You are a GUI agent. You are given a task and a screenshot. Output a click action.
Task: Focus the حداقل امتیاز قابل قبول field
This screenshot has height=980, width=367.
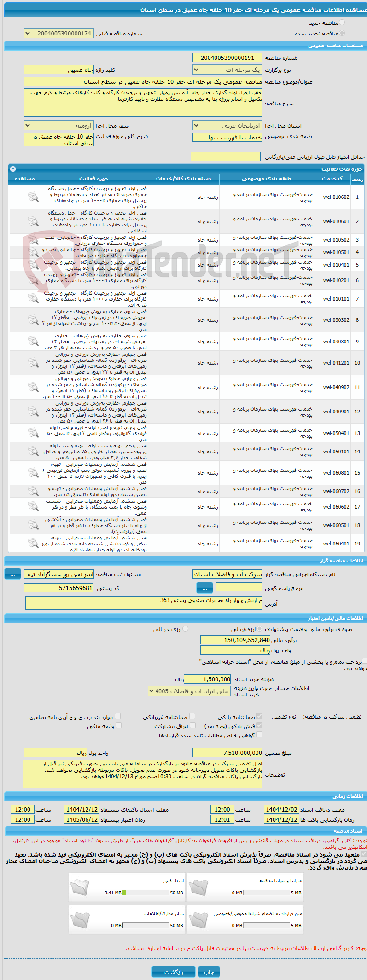pyautogui.click(x=226, y=157)
